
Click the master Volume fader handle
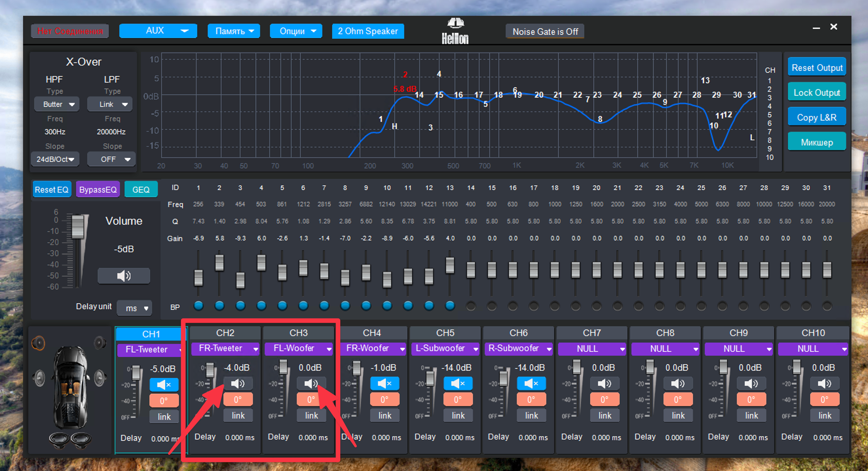[78, 227]
